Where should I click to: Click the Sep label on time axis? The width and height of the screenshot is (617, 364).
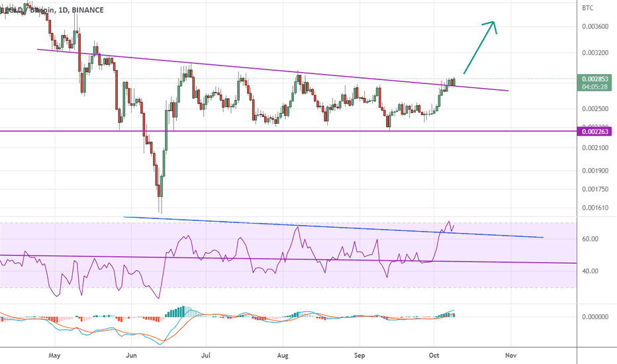pos(359,355)
